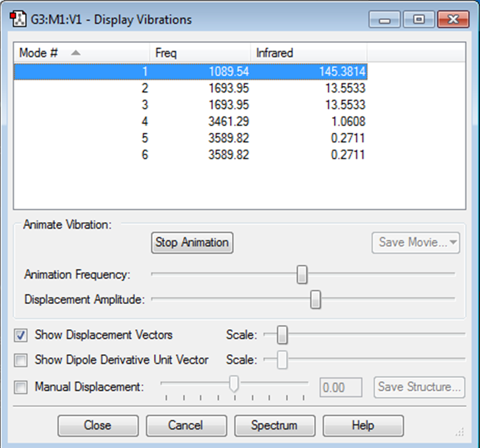
Task: Enable the Manual Displacement checkbox
Action: coord(20,387)
